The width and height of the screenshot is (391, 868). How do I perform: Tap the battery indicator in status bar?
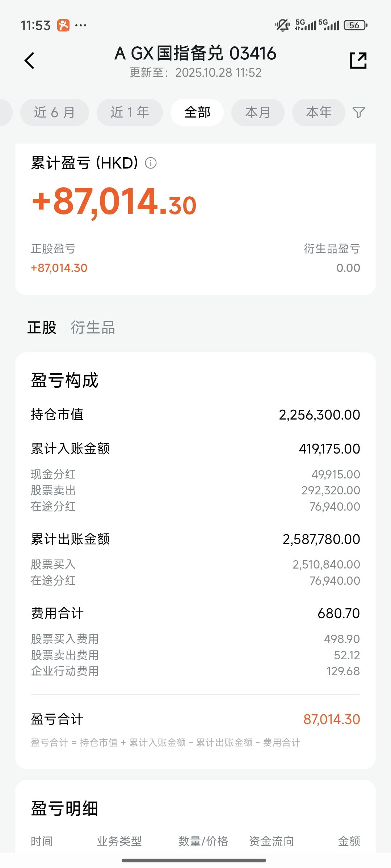[355, 25]
